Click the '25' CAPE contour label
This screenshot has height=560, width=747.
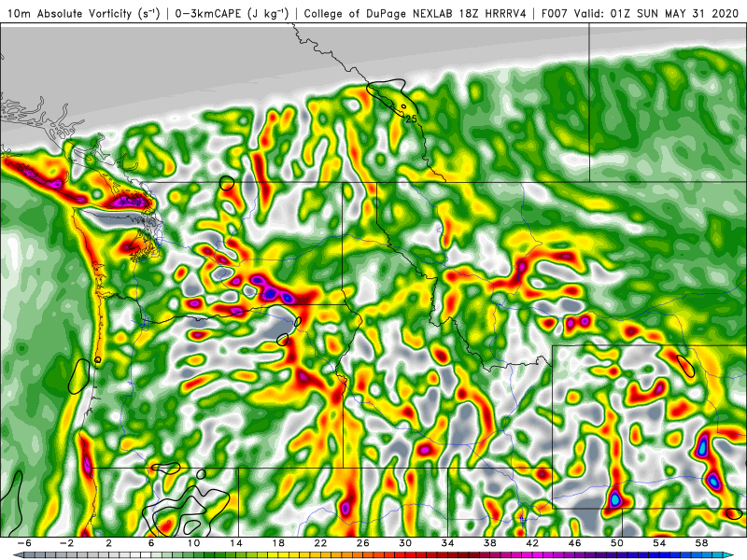tap(411, 119)
